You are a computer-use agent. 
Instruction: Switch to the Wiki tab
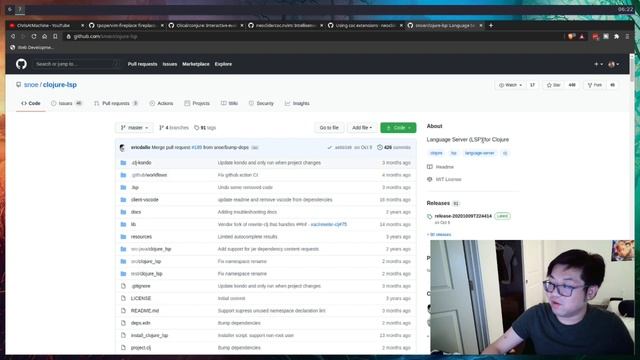tap(229, 103)
